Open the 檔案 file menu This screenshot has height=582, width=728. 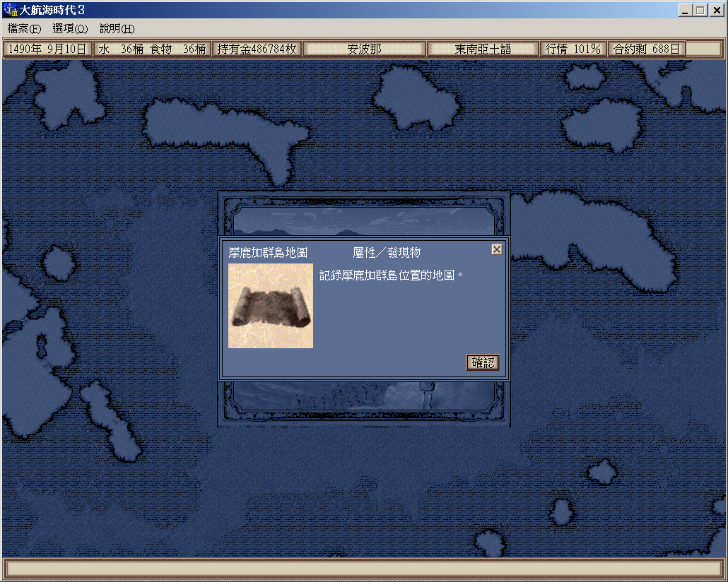click(x=24, y=28)
